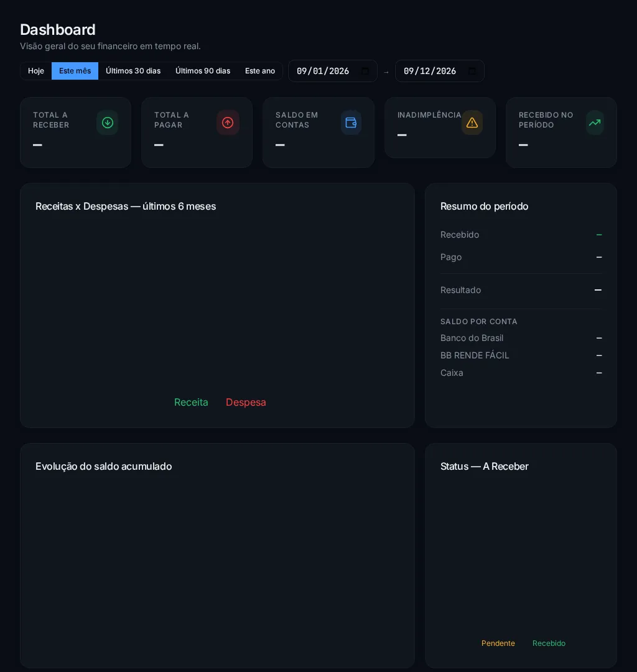Select the Hoje period filter
The image size is (637, 672).
coord(36,71)
